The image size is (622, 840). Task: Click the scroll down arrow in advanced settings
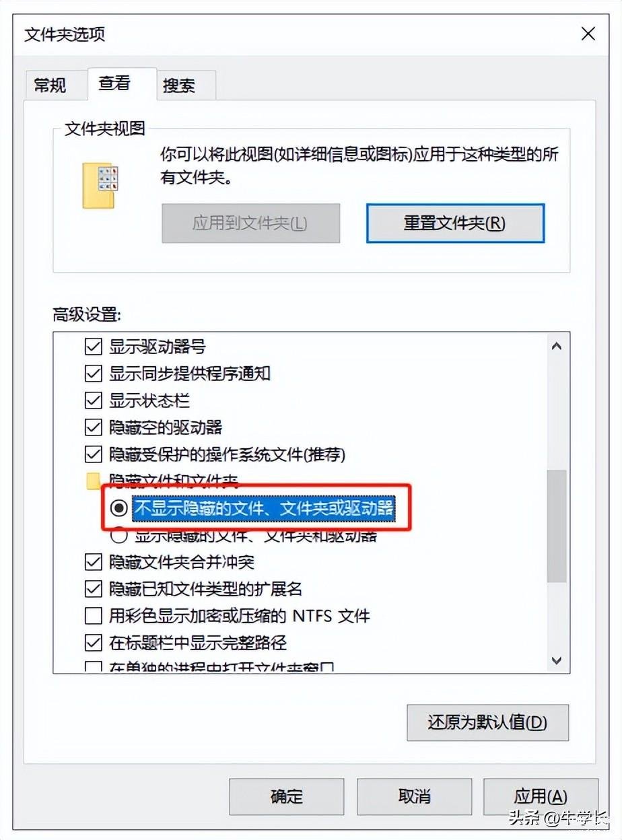tap(557, 660)
